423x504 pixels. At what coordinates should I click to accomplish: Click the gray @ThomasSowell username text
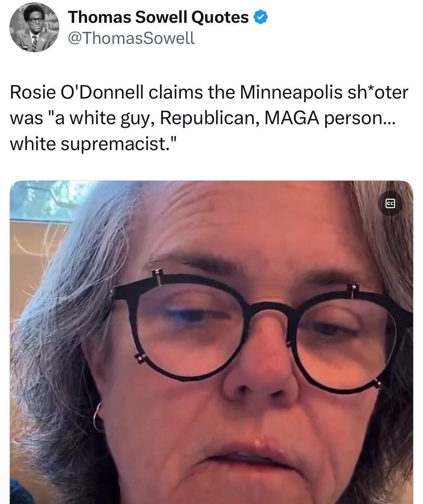point(132,38)
